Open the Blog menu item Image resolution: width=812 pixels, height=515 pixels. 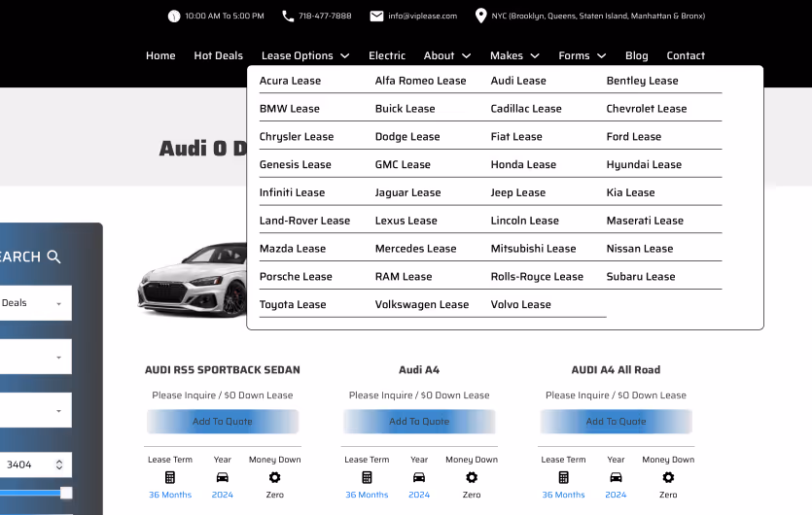coord(636,55)
